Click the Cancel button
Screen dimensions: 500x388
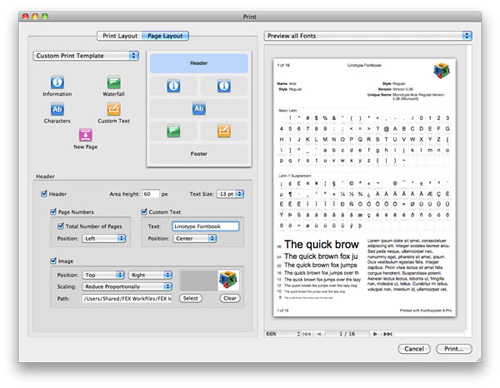tap(414, 349)
